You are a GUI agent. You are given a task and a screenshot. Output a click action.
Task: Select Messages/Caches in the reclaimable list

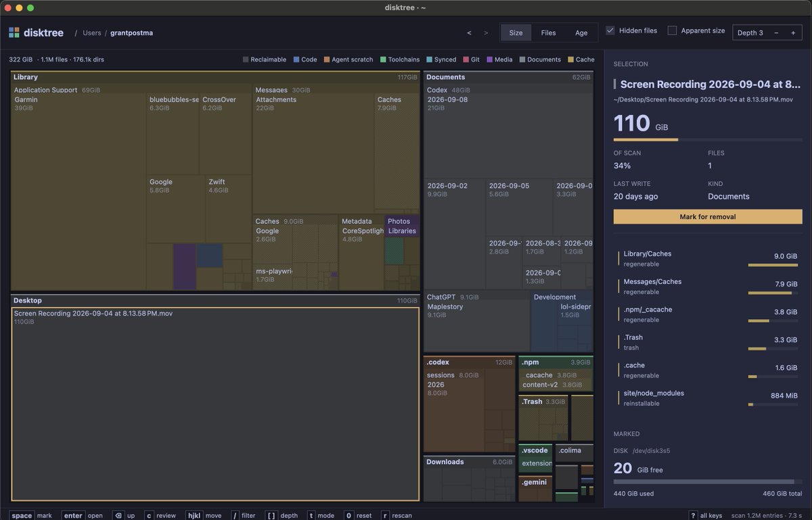pyautogui.click(x=708, y=287)
